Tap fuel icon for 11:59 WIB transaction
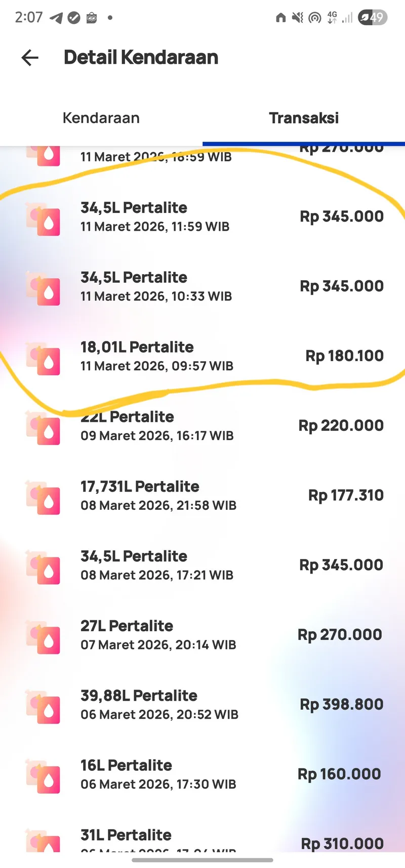This screenshot has height=868, width=405. click(44, 220)
